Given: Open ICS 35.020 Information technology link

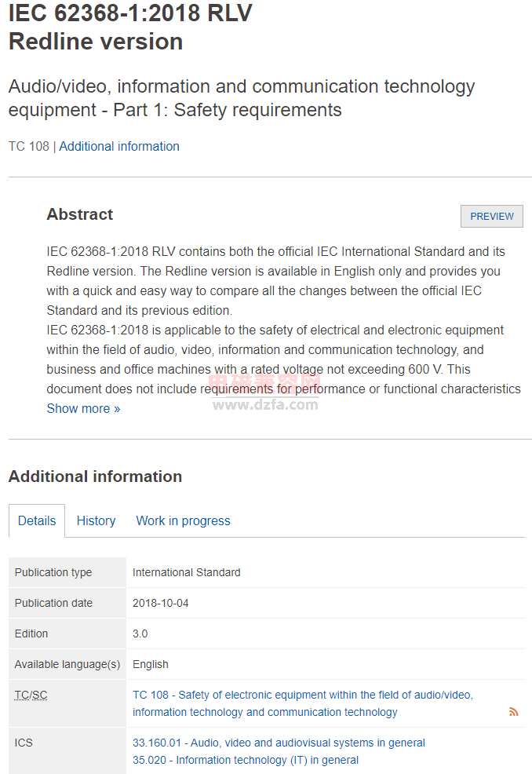Looking at the screenshot, I should (246, 760).
